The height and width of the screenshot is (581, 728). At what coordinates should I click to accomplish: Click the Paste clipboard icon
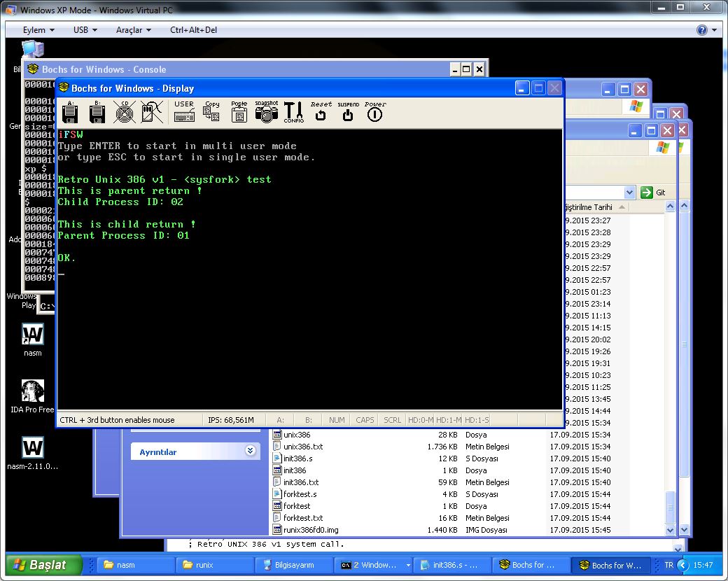239,111
